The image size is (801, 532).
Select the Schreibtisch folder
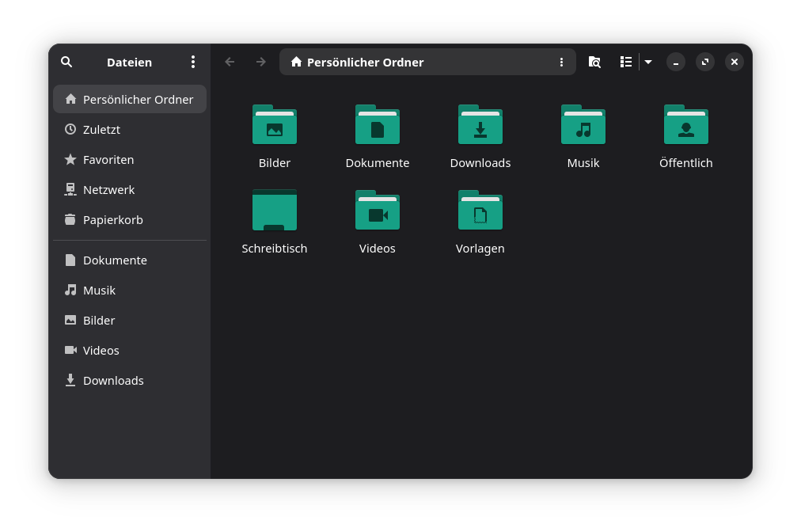pyautogui.click(x=275, y=211)
